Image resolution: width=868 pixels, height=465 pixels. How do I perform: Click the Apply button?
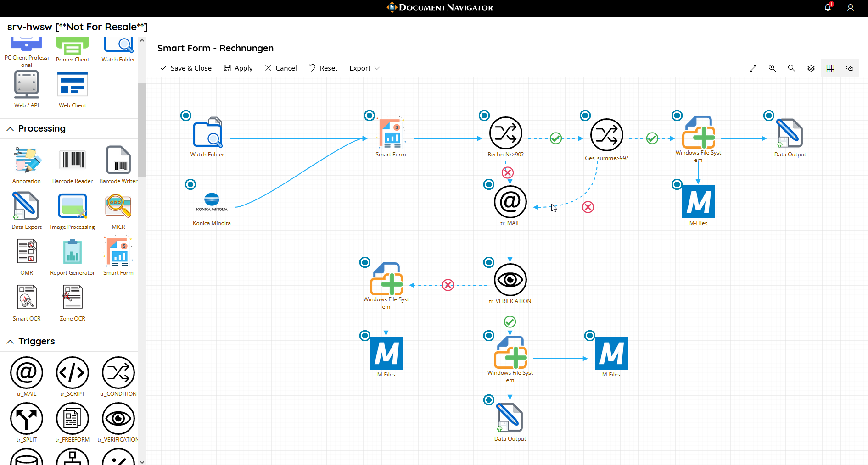pyautogui.click(x=238, y=68)
